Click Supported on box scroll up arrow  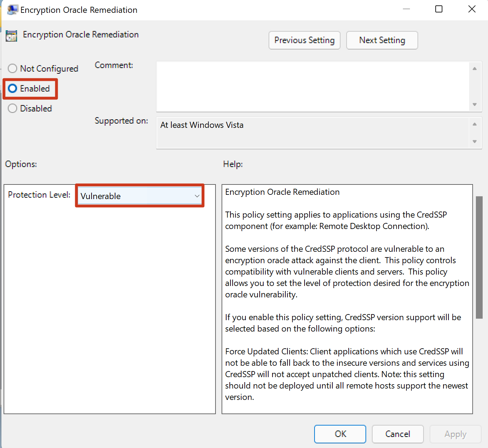[474, 124]
